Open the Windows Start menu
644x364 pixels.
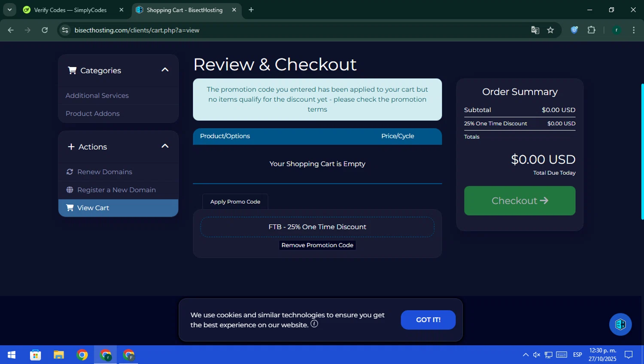pos(12,355)
